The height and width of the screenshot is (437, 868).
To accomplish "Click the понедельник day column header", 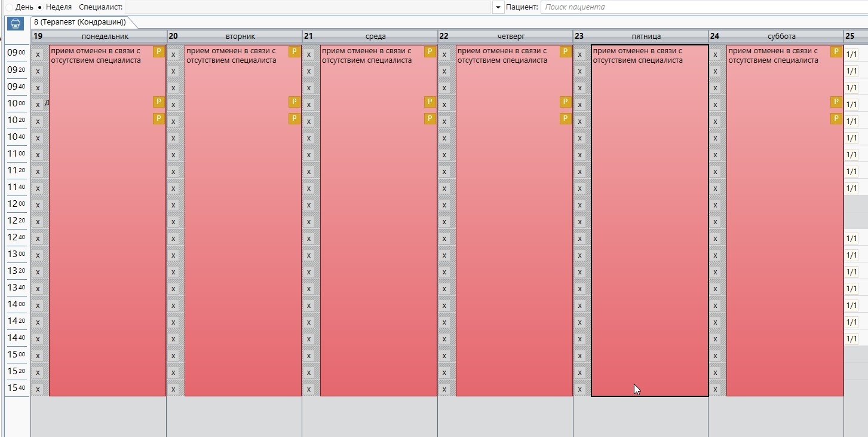I will pos(105,36).
